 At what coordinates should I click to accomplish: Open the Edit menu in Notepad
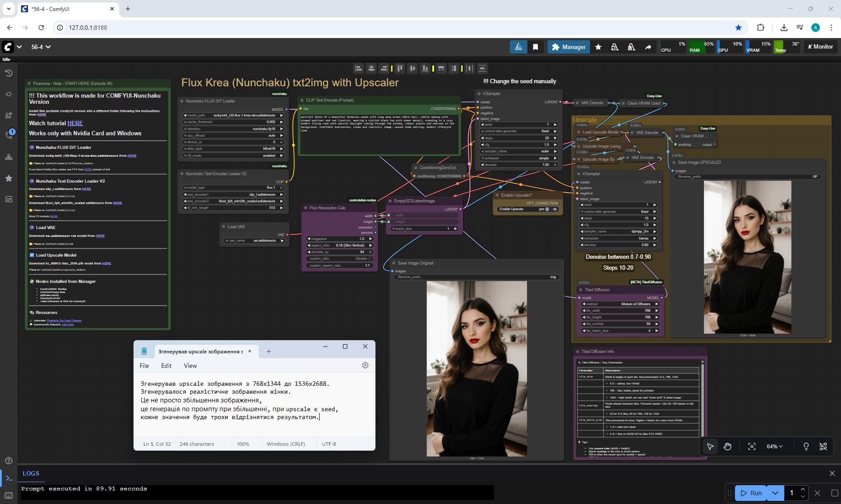click(166, 366)
